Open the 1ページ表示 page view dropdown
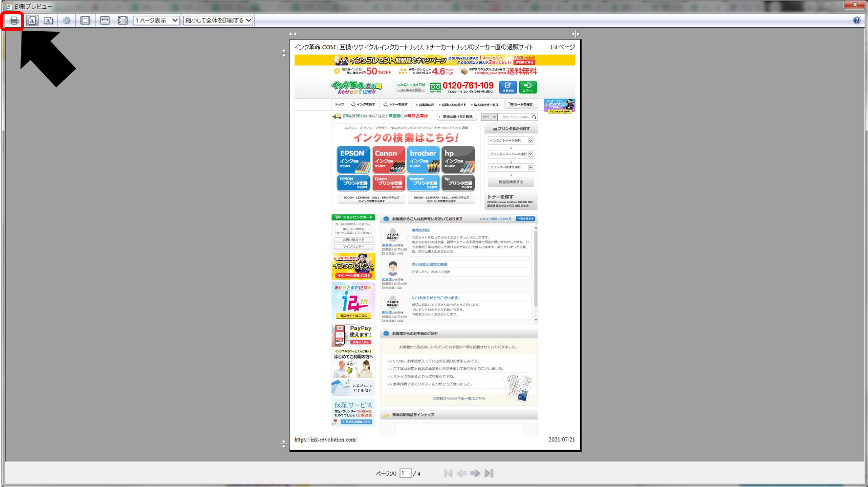 156,20
